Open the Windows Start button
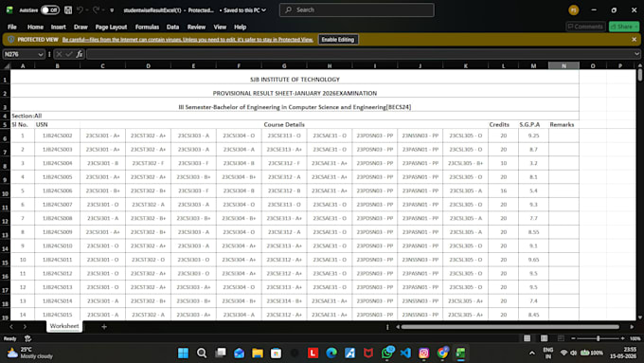The image size is (644, 363). pos(183,353)
